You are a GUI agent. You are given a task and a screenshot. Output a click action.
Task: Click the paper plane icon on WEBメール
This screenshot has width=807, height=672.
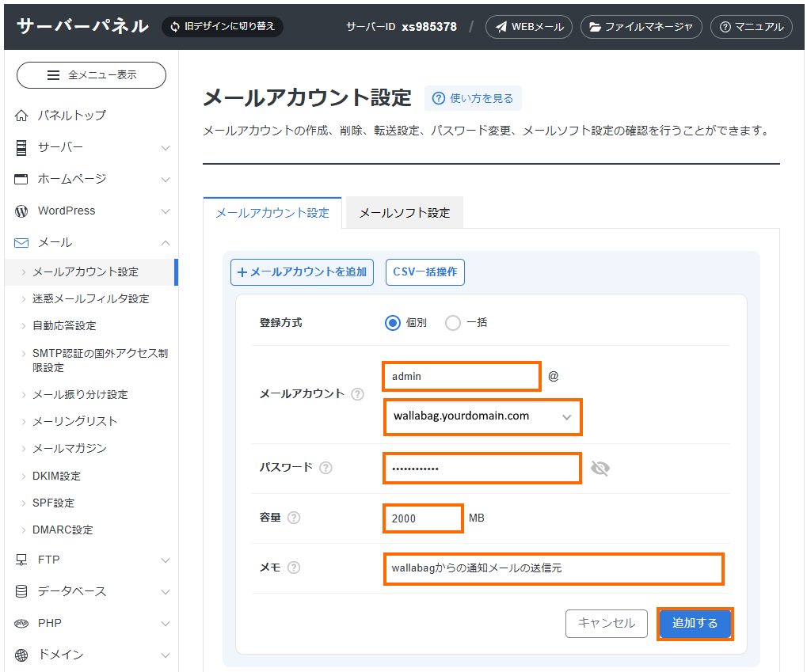(501, 27)
